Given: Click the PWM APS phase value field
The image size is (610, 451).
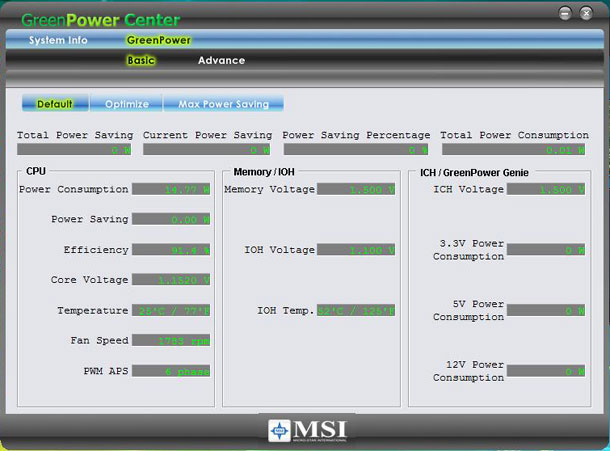Looking at the screenshot, I should click(171, 371).
